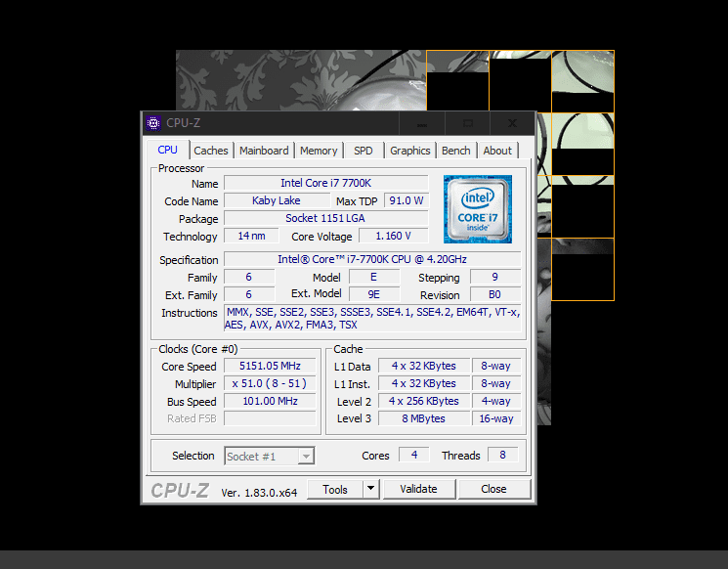Image resolution: width=728 pixels, height=569 pixels.
Task: Click the Kaby Lake code name value
Action: click(x=277, y=200)
